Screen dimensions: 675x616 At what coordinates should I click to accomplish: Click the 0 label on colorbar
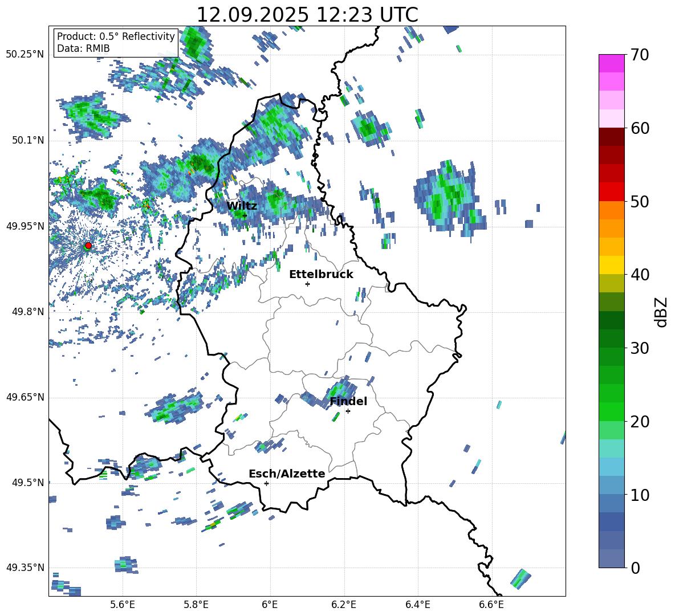coord(635,568)
